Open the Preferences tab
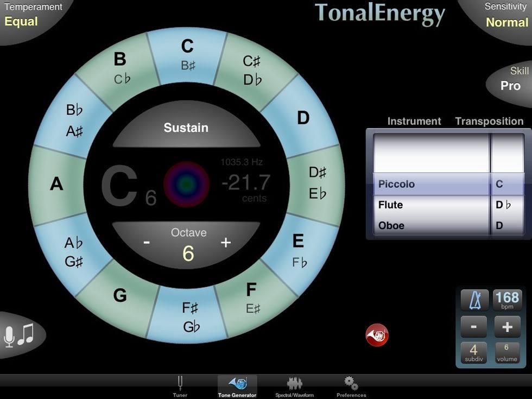The image size is (532, 399). tap(351, 387)
